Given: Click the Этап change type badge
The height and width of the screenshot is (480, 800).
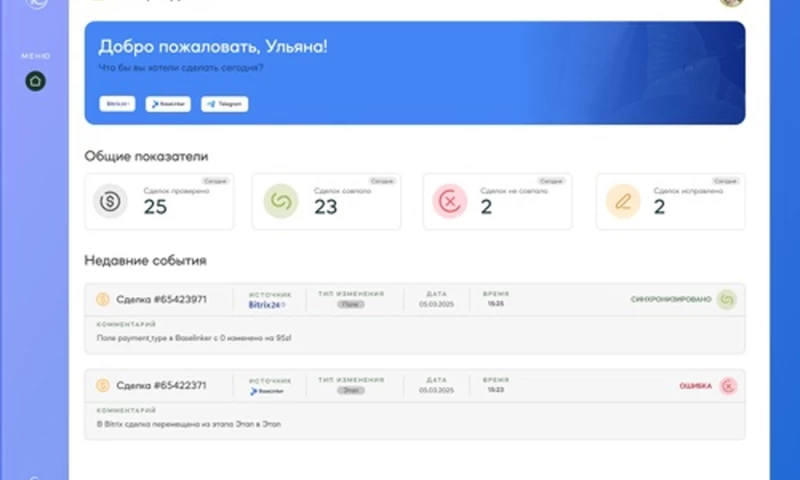Looking at the screenshot, I should tap(351, 390).
